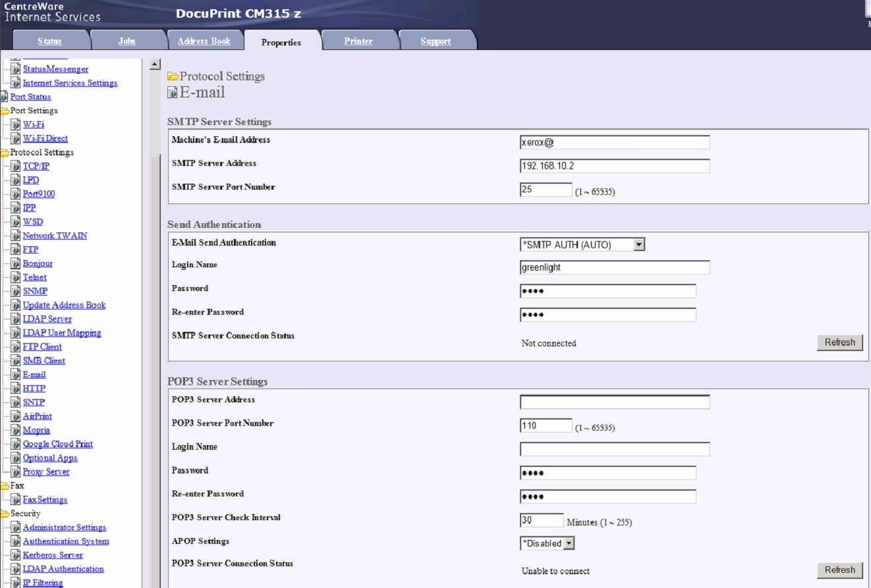
Task: Click the icon beside LDAP Server
Action: coord(16,319)
